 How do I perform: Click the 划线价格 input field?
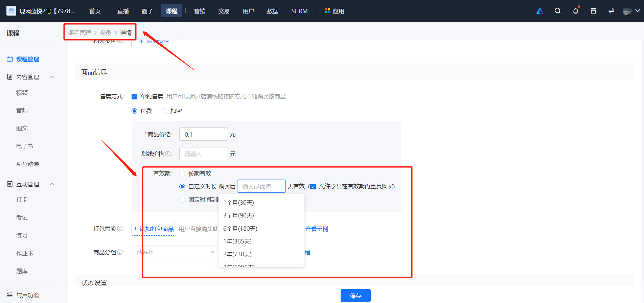tap(204, 154)
